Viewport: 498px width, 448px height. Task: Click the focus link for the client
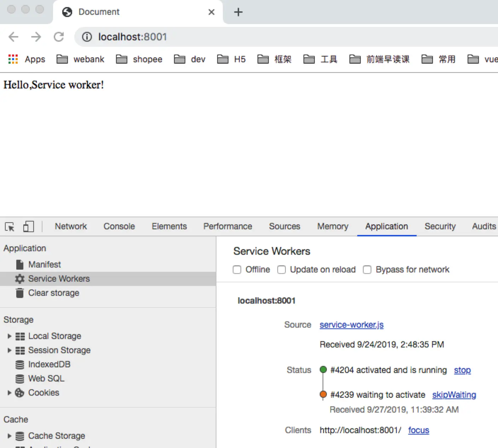click(419, 430)
